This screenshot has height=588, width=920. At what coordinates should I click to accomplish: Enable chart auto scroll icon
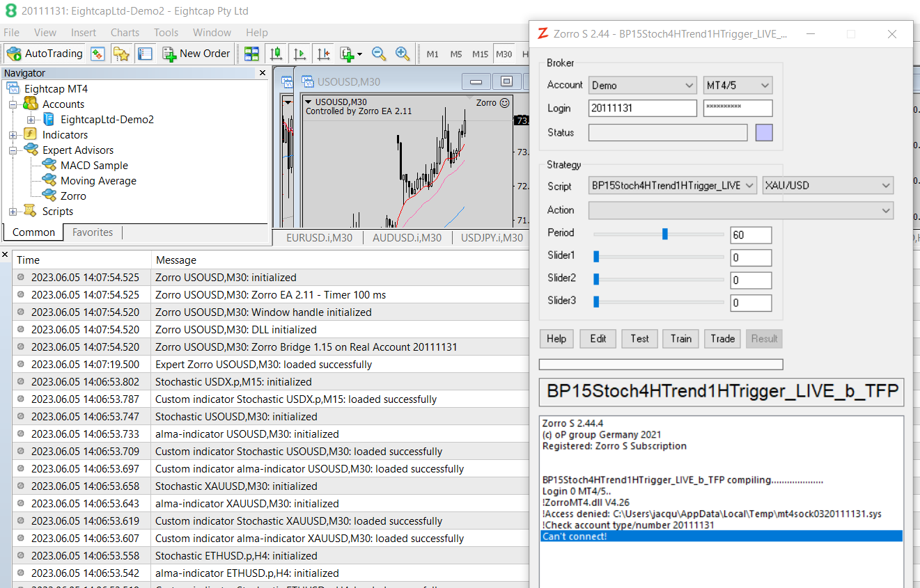pos(299,54)
